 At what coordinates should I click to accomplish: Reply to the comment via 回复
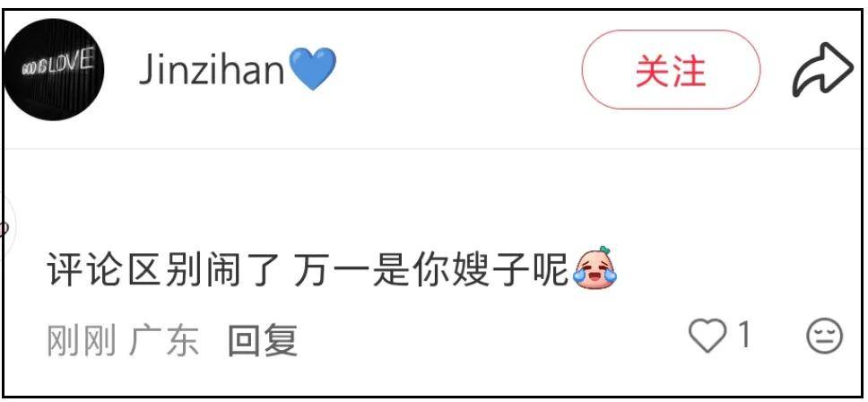point(263,339)
